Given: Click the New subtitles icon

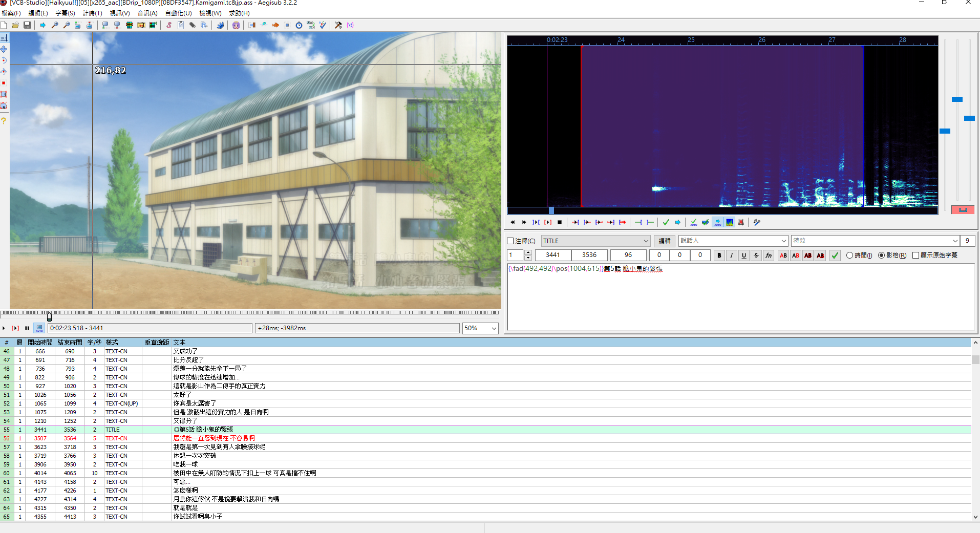Looking at the screenshot, I should click(4, 25).
